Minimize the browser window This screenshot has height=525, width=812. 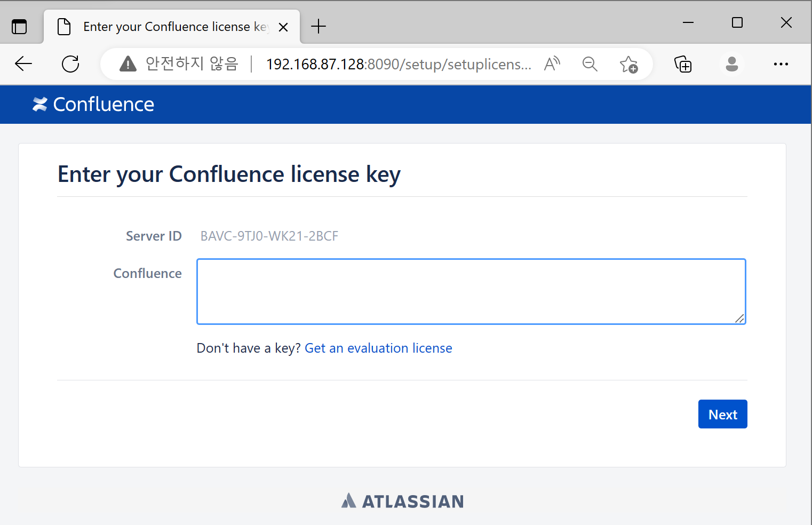click(688, 22)
